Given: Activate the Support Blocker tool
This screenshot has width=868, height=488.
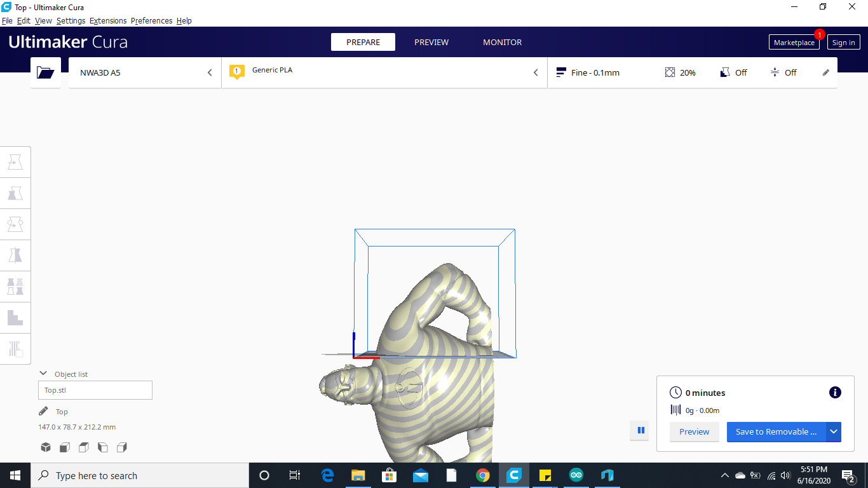Looking at the screenshot, I should click(x=15, y=317).
